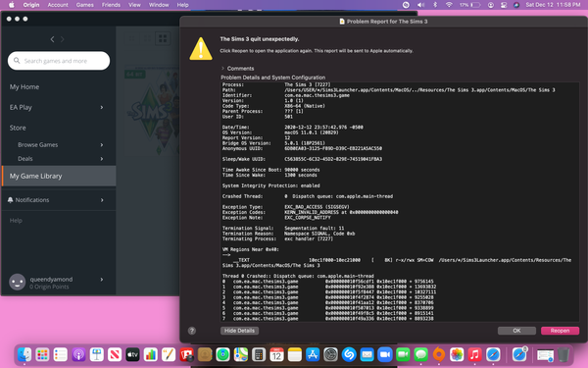Click Hide Details button
This screenshot has width=588, height=368.
click(240, 331)
